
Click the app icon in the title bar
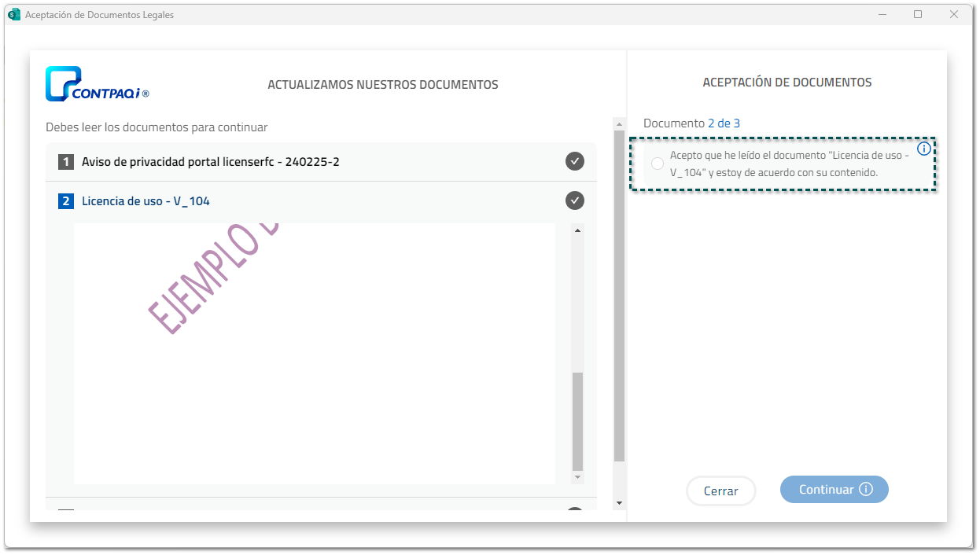pos(13,14)
